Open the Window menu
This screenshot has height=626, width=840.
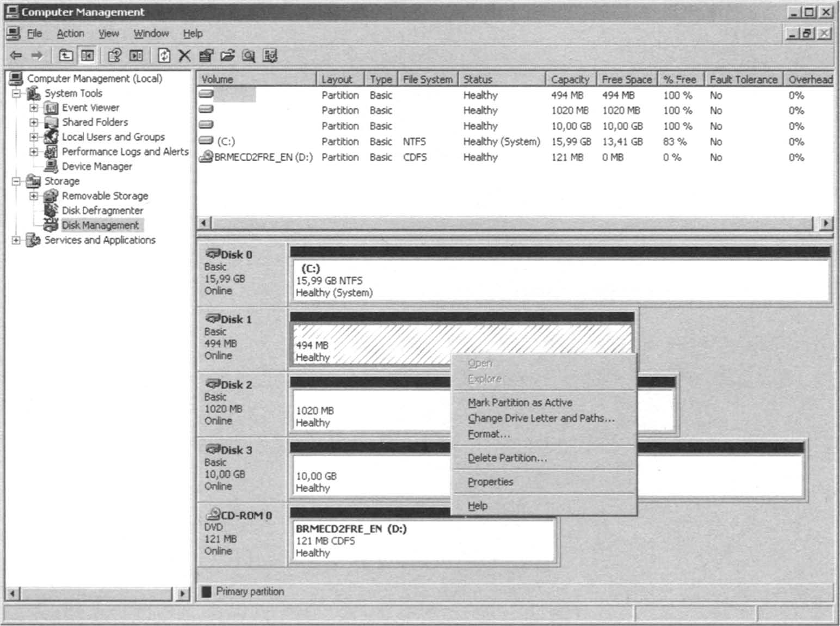pyautogui.click(x=151, y=33)
